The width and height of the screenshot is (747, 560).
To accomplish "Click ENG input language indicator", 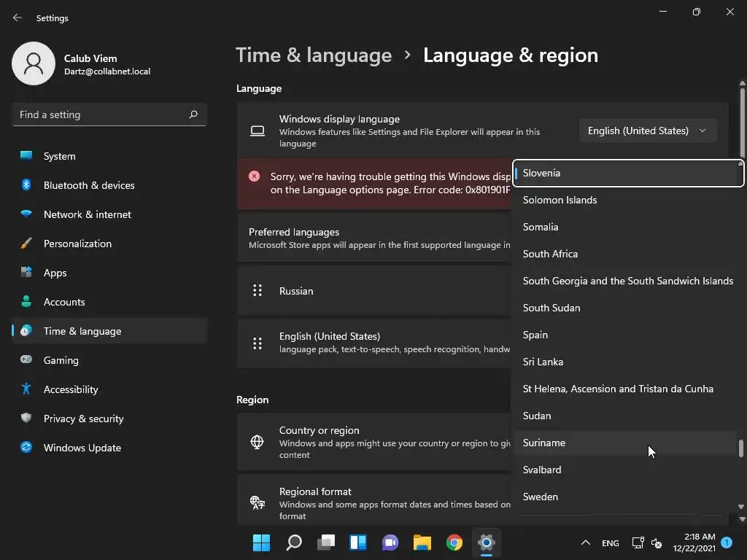I will (611, 542).
